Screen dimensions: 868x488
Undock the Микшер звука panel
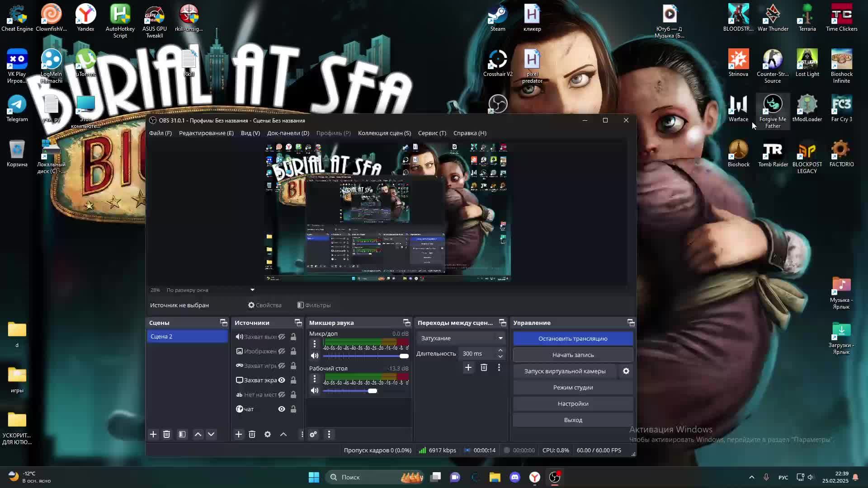coord(406,323)
